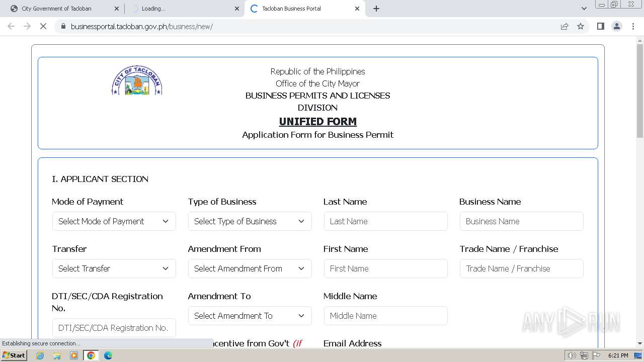
Task: Click the site lock icon in address bar
Action: [x=63, y=26]
